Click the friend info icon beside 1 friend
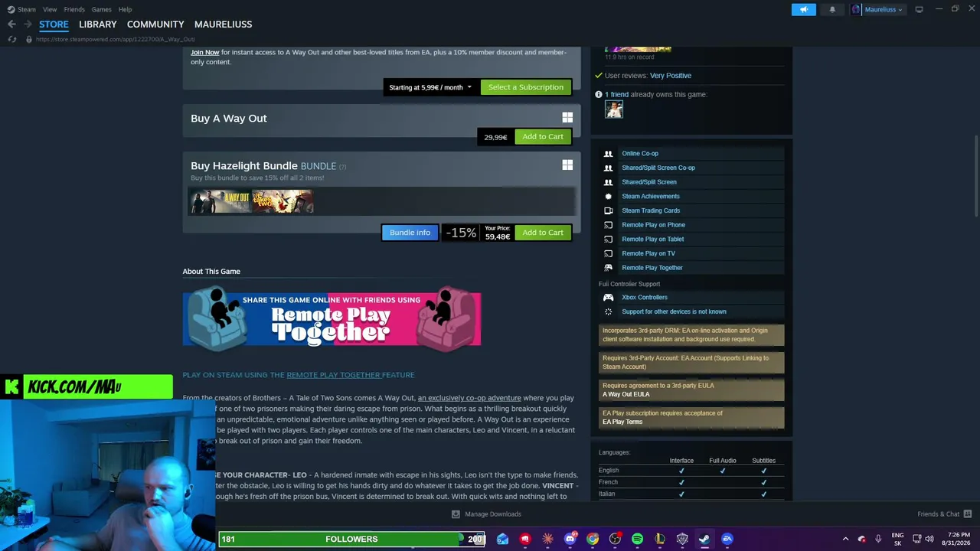Viewport: 980px width, 551px height. 599,94
